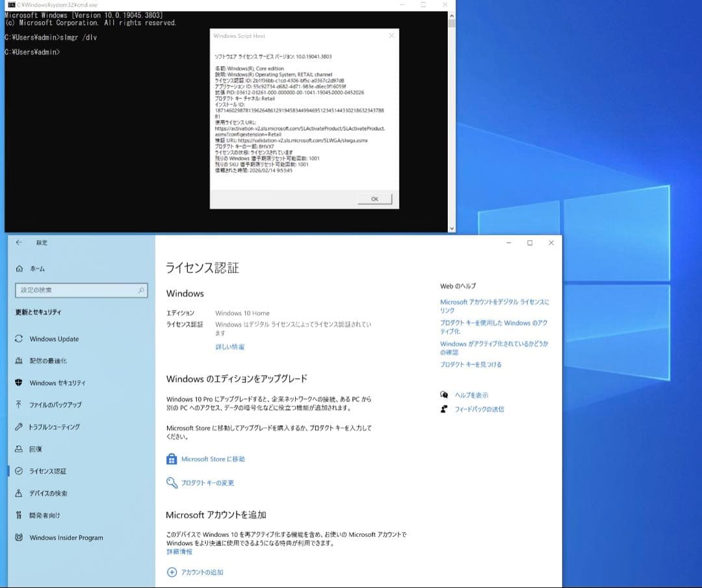702x588 pixels.
Task: Click in the 設定の検索 search box
Action: [77, 290]
